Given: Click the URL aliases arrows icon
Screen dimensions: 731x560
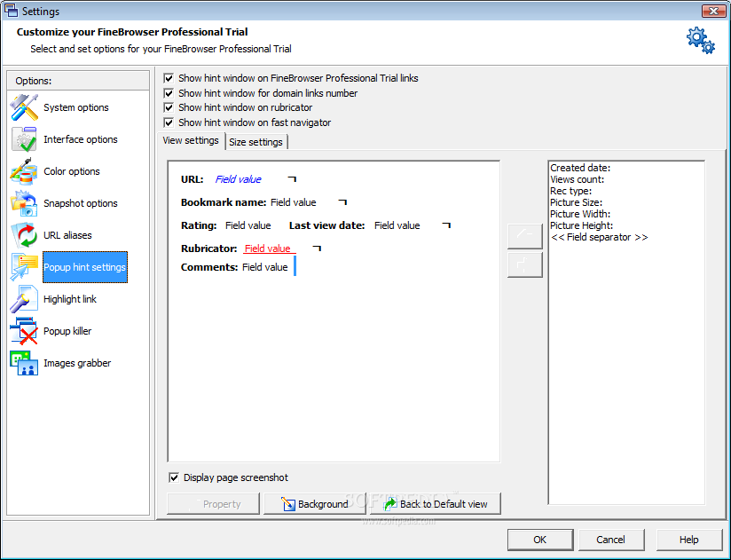Looking at the screenshot, I should [24, 235].
